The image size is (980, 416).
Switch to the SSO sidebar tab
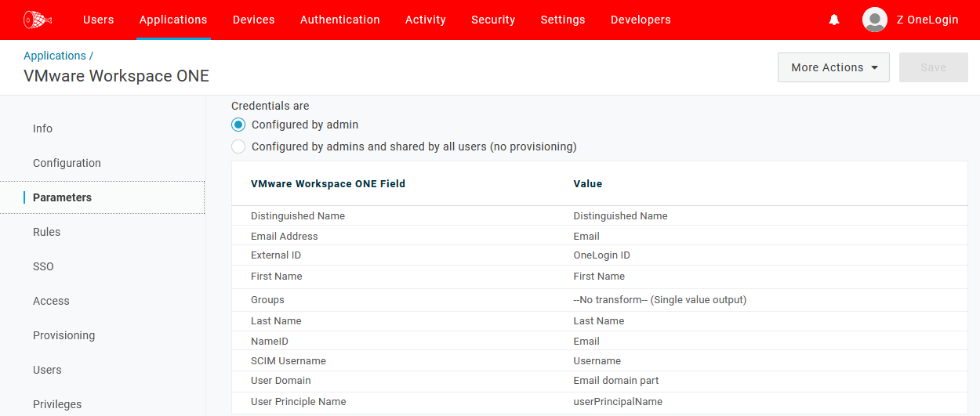click(x=43, y=266)
